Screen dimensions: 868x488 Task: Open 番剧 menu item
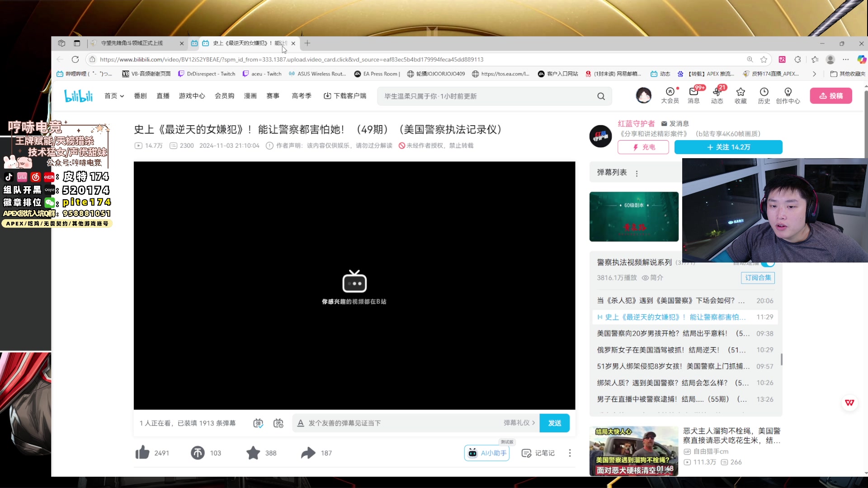tap(140, 96)
